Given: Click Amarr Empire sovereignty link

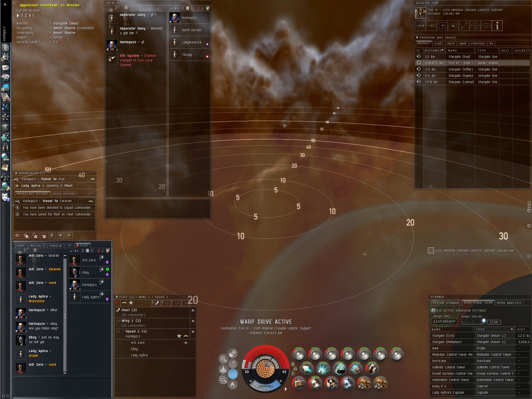Looking at the screenshot, I should point(64,33).
